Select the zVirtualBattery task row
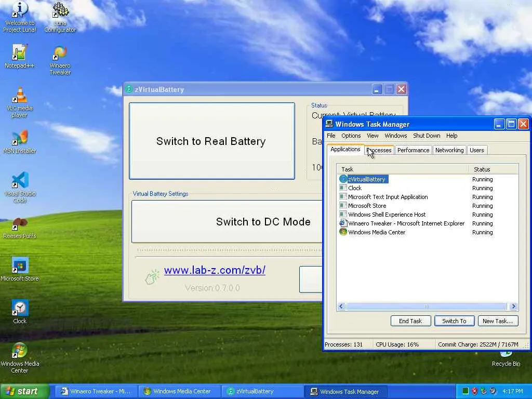The image size is (532, 399). point(428,179)
